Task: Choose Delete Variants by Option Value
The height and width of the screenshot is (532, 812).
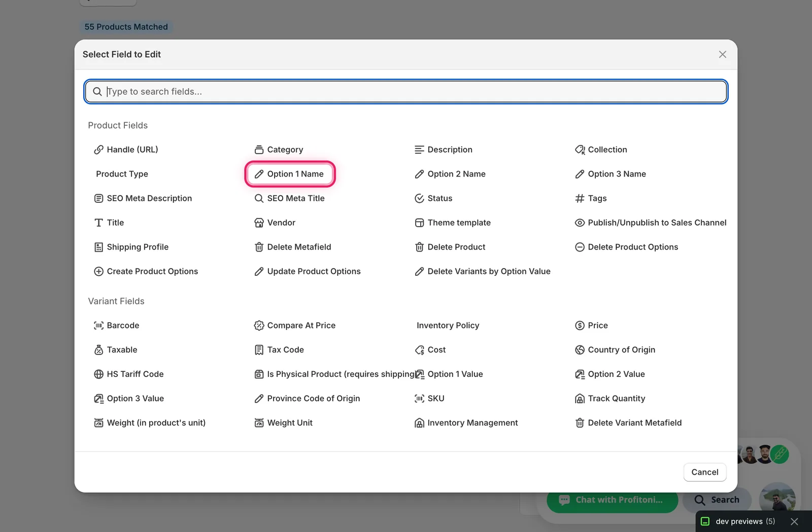Action: tap(483, 271)
